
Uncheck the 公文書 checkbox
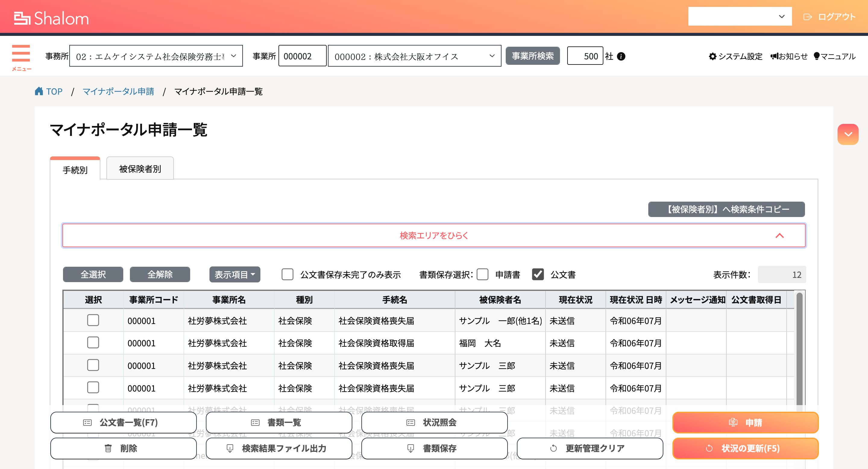click(538, 275)
